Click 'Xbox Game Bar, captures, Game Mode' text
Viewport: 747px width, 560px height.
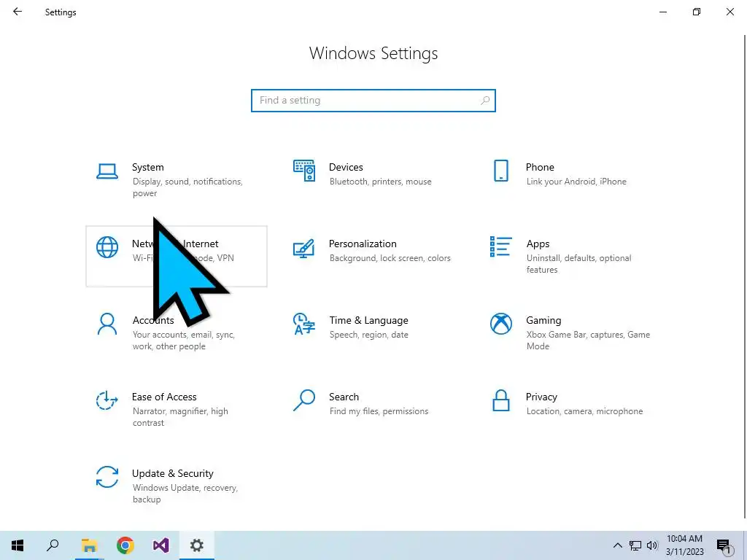click(x=588, y=341)
